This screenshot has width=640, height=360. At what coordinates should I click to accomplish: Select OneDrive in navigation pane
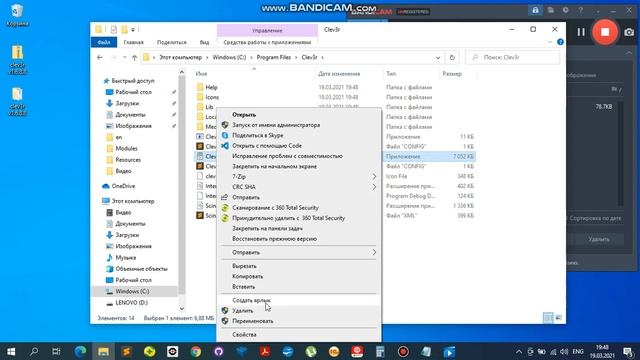(123, 186)
